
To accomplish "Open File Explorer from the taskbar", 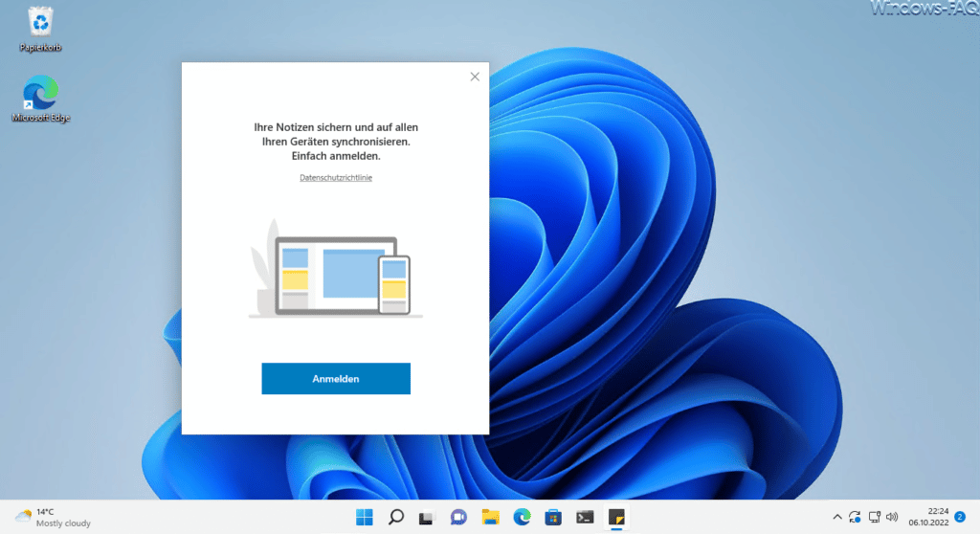I will 490,517.
